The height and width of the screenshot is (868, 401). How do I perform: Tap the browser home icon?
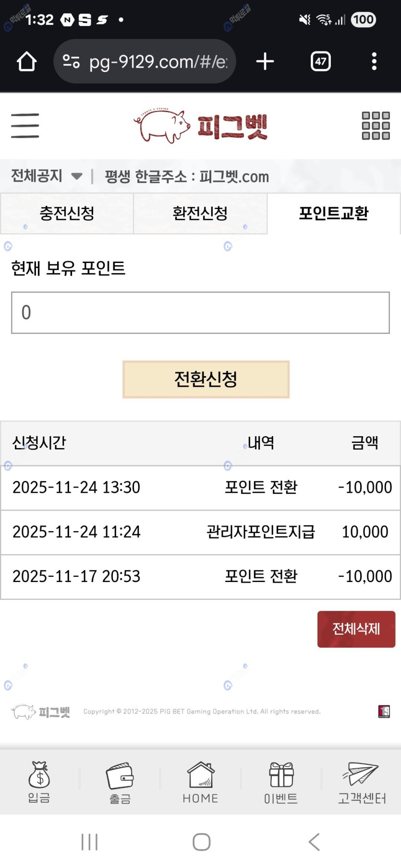click(x=26, y=61)
